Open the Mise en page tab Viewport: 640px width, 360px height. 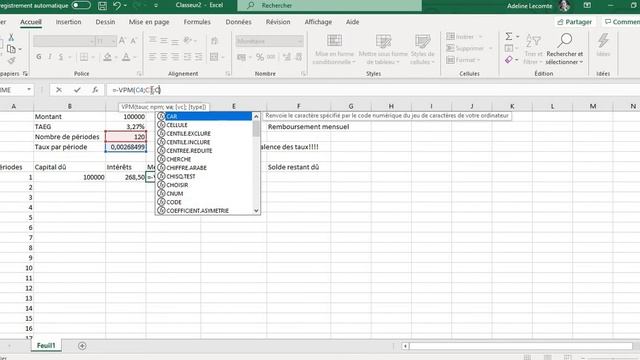[x=149, y=22]
